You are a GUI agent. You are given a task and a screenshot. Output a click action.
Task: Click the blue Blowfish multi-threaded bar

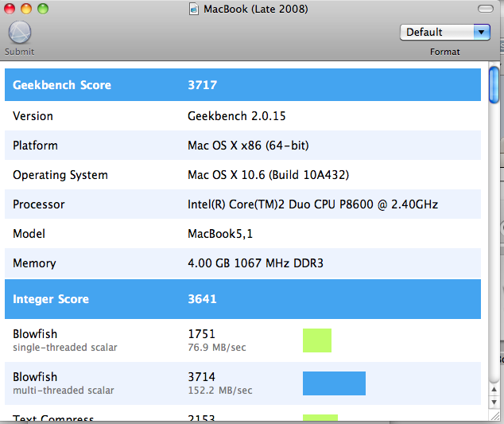pos(334,383)
